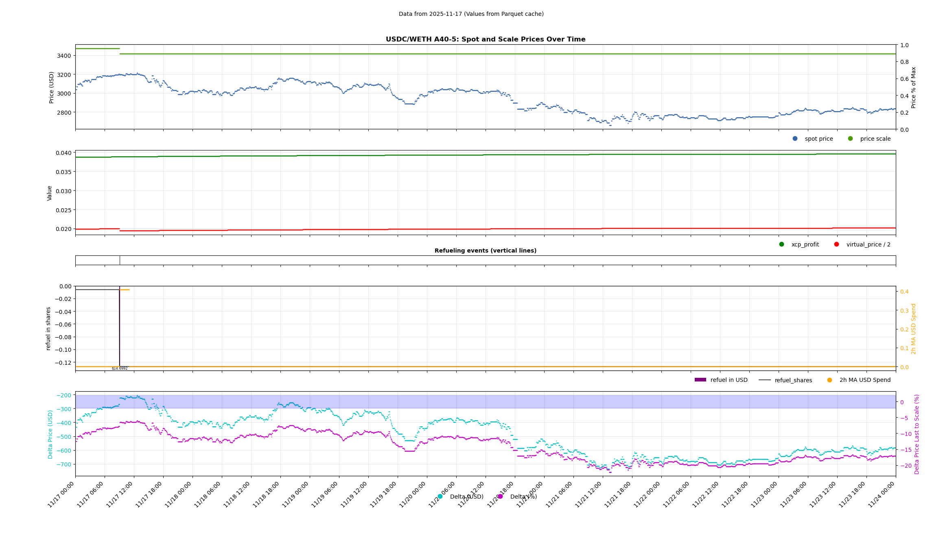Image resolution: width=943 pixels, height=560 pixels.
Task: Click the green xcp_profit legend dot
Action: click(x=781, y=244)
